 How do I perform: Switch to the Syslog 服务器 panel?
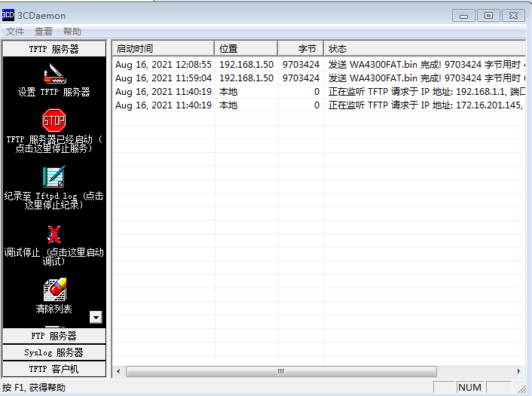pos(54,352)
